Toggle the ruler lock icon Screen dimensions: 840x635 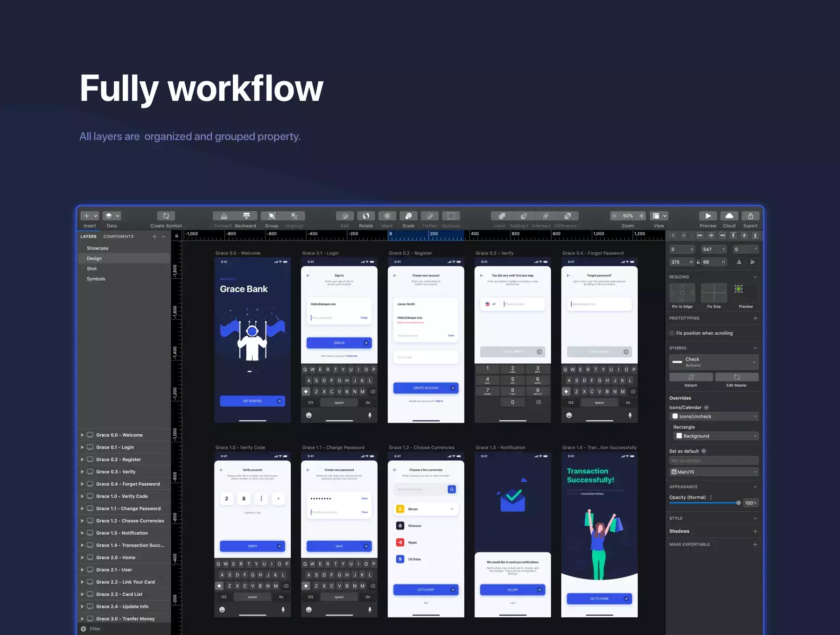coord(177,236)
